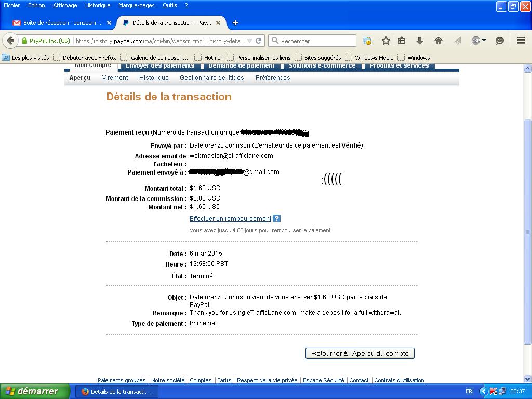Select the Historique PayPal subtab
Image resolution: width=532 pixels, height=399 pixels.
154,78
